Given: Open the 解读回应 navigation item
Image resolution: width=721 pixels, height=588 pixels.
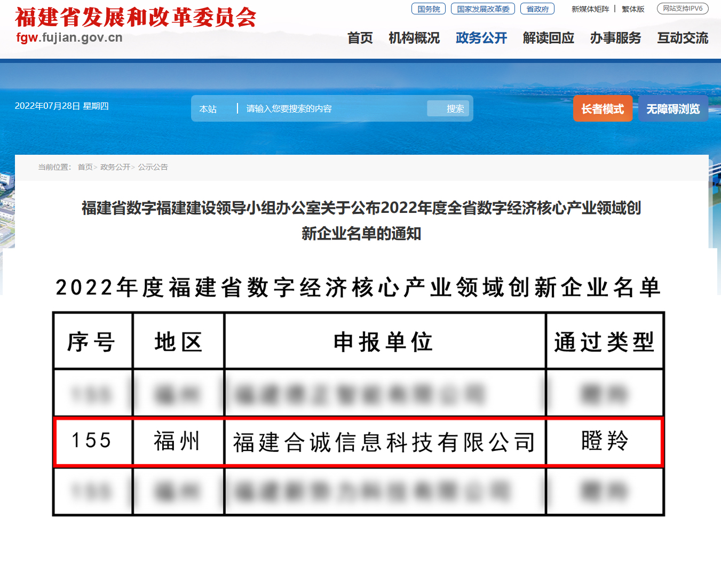Looking at the screenshot, I should pyautogui.click(x=549, y=38).
